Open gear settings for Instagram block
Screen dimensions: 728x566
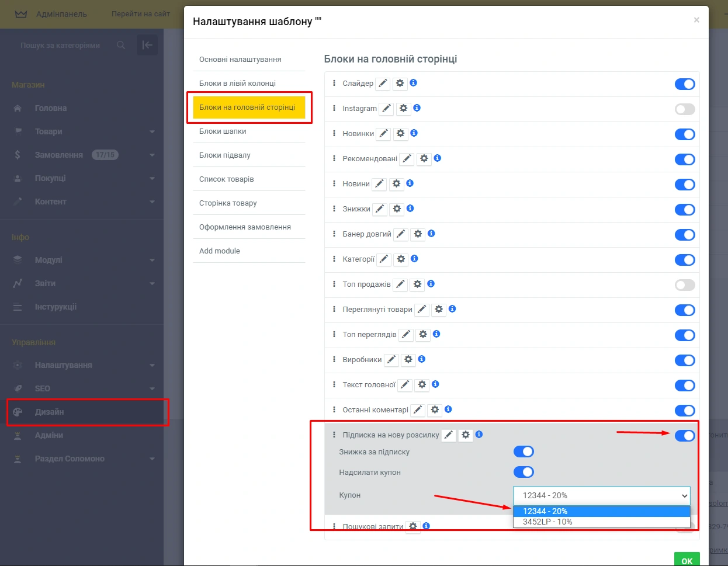coord(403,109)
